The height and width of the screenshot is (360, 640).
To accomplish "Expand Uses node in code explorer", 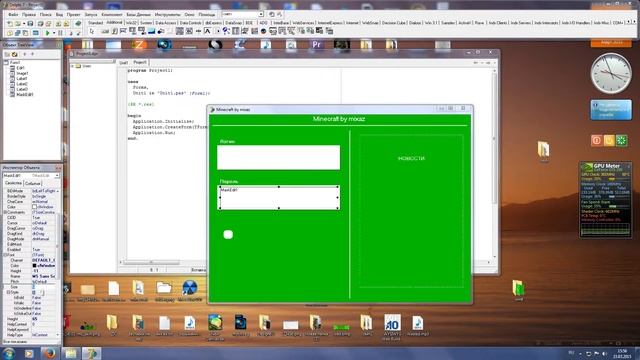I will click(x=73, y=66).
